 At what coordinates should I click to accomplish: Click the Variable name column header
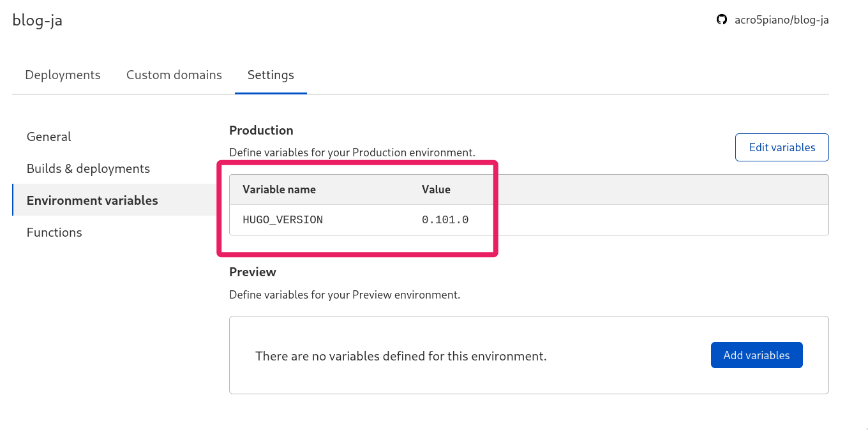pos(279,189)
